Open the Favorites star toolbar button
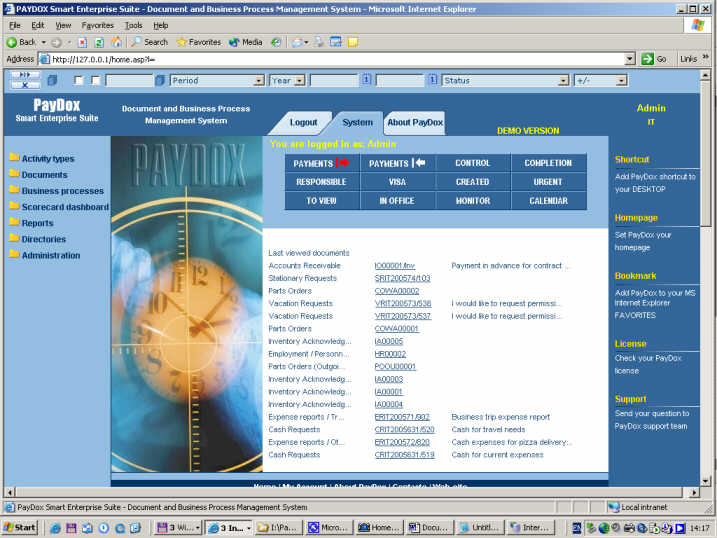Viewport: 717px width, 538px height. [198, 43]
